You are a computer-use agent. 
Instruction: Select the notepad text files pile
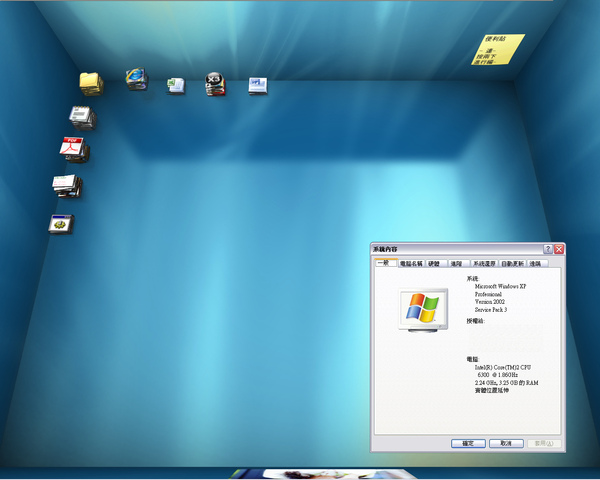click(x=83, y=118)
